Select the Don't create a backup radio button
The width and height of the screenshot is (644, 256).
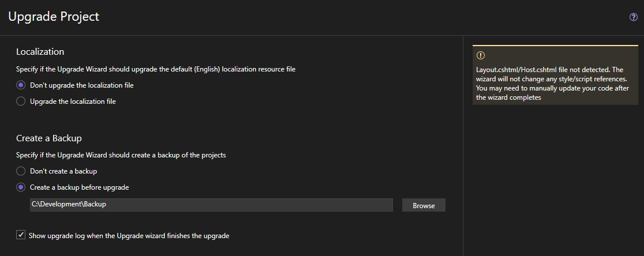point(21,171)
